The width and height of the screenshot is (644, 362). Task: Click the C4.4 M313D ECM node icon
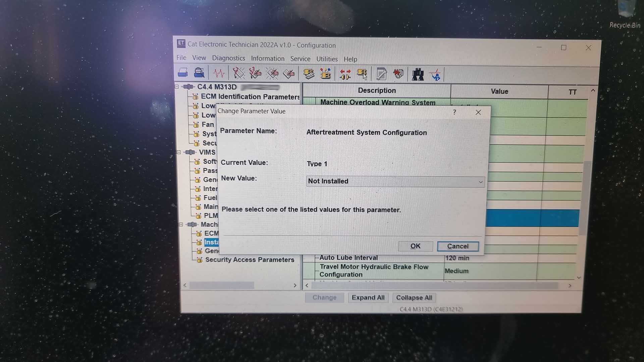(189, 87)
